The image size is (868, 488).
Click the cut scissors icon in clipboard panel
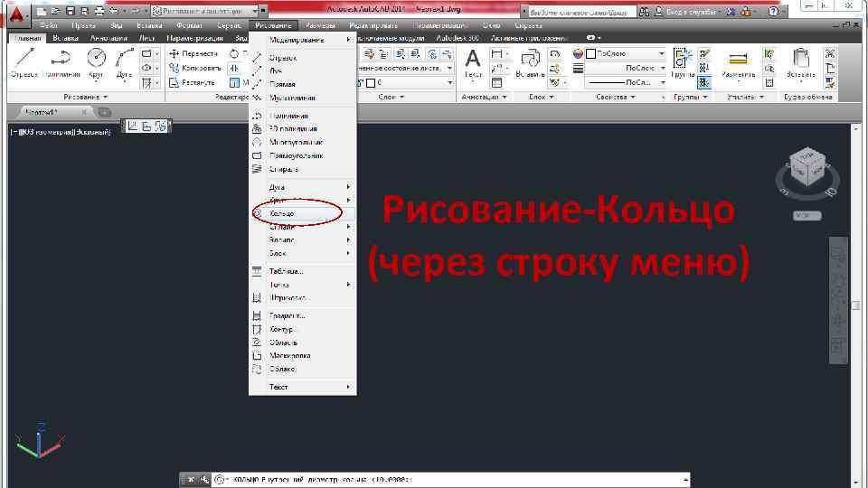point(830,53)
